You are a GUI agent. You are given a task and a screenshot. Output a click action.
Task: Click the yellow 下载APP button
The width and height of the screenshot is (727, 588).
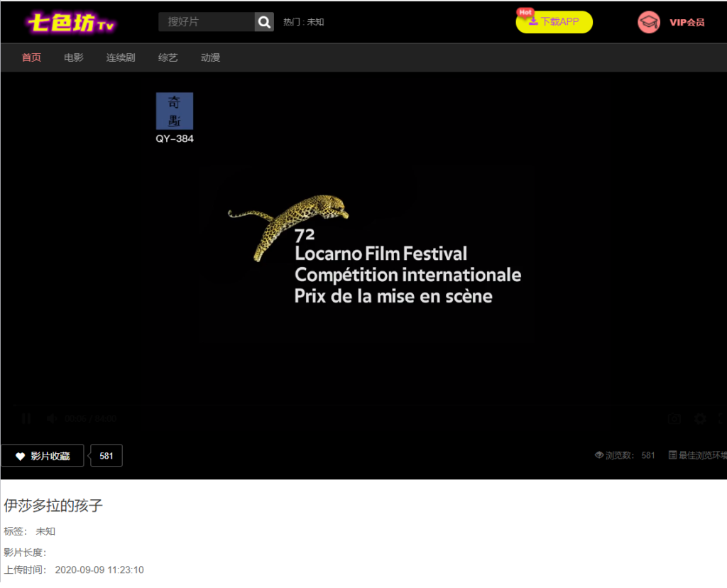pyautogui.click(x=554, y=22)
